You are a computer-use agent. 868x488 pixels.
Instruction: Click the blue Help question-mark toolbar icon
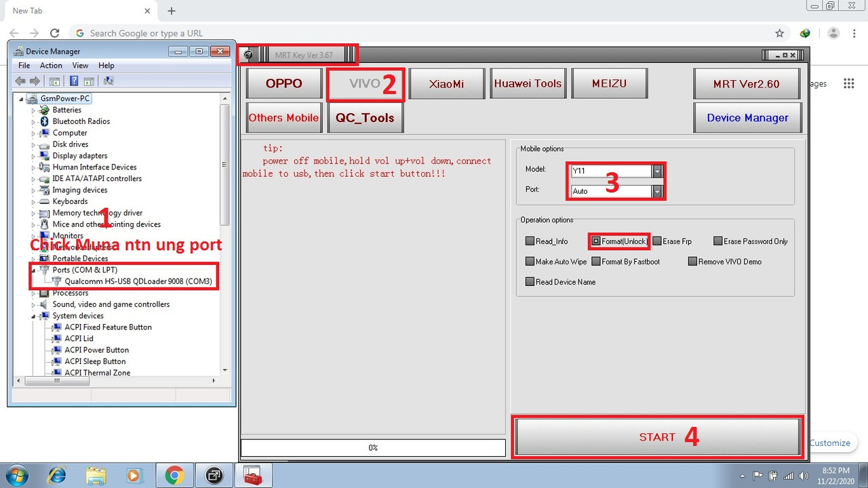pyautogui.click(x=74, y=81)
